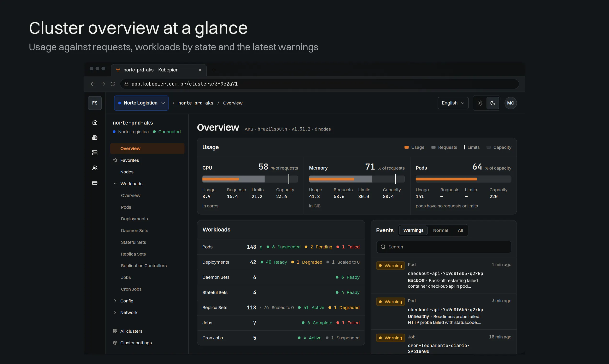Screen dimensions: 609x364
Task: Open the Cron Jobs workloads row
Action: tap(281, 338)
